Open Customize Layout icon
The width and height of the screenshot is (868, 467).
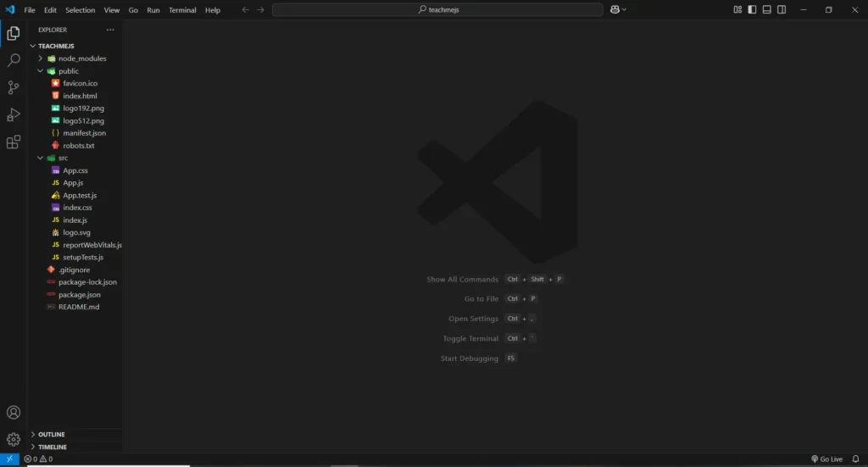[737, 9]
